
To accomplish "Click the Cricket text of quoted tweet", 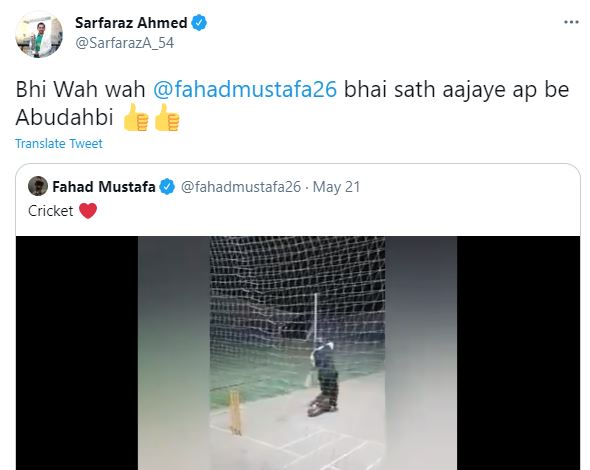I will (50, 211).
